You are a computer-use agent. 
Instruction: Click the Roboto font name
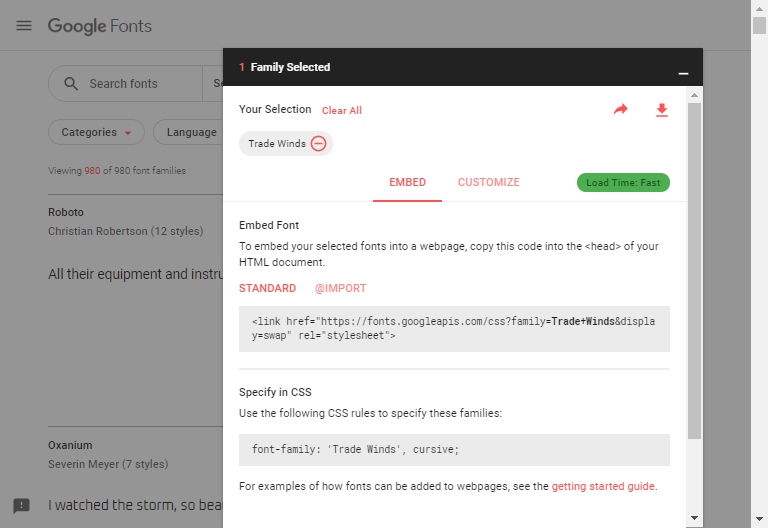coord(66,213)
